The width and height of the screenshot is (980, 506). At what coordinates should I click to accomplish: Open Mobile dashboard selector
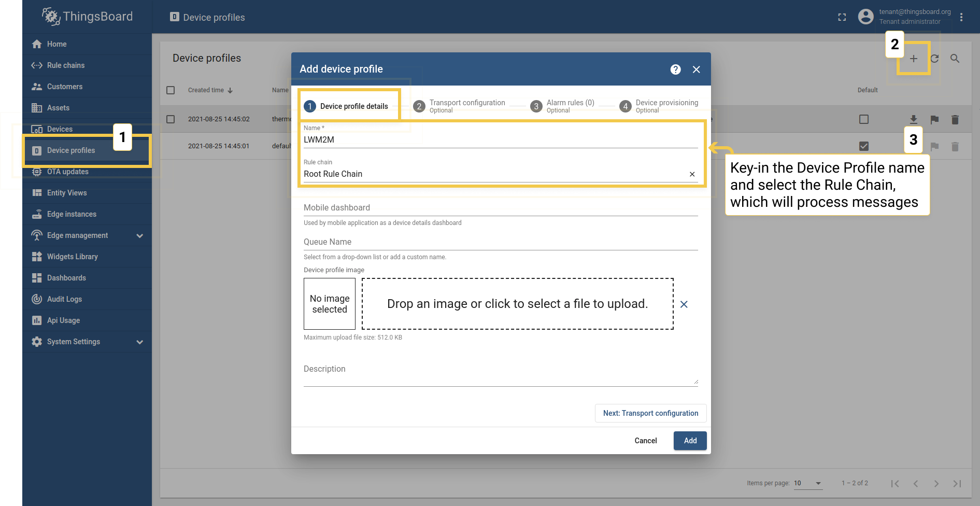tap(501, 208)
